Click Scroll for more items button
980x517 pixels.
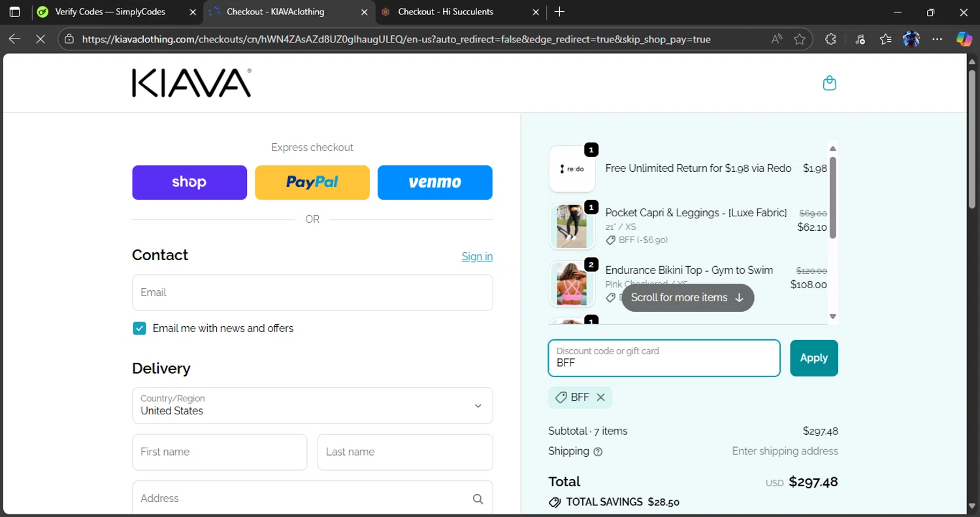688,297
